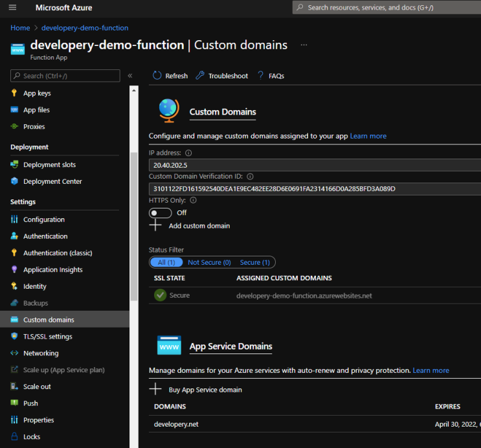Click the Application Insights bulb icon
481x448 pixels.
tap(14, 269)
